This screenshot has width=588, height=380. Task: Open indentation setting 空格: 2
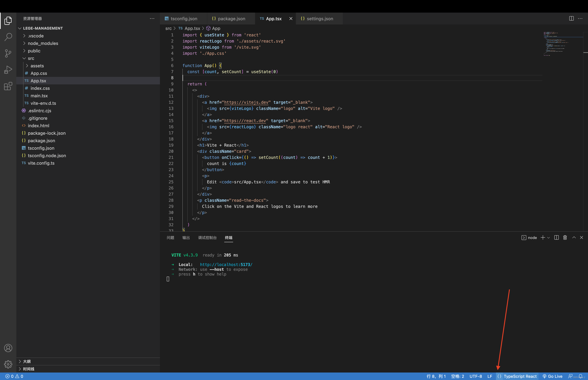[458, 376]
